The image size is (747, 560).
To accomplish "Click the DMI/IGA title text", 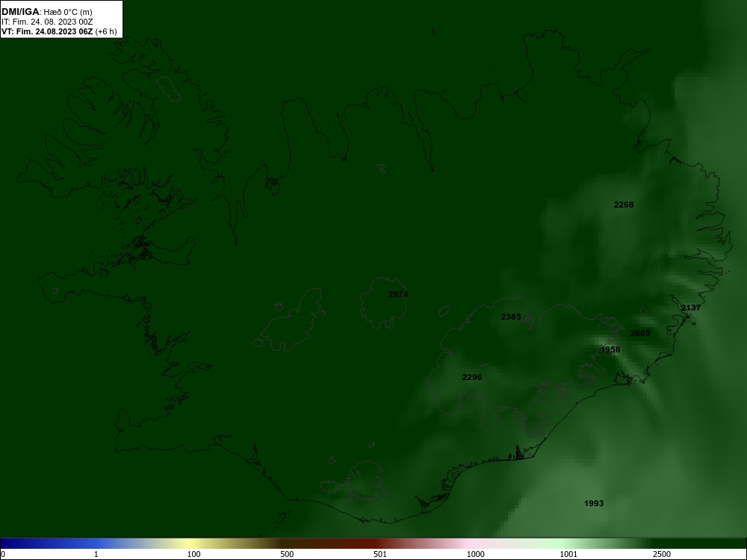I will coord(20,12).
